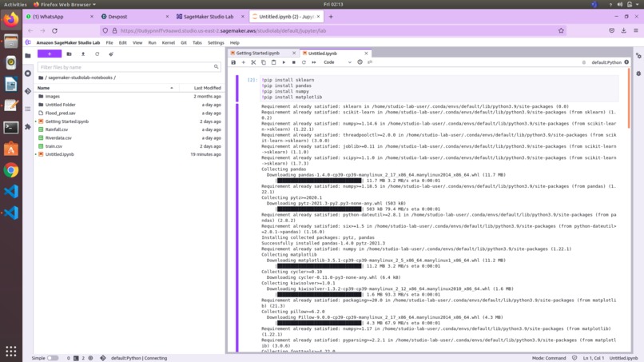This screenshot has height=362, width=644.
Task: Upload files with the upload icon
Action: coord(83,54)
